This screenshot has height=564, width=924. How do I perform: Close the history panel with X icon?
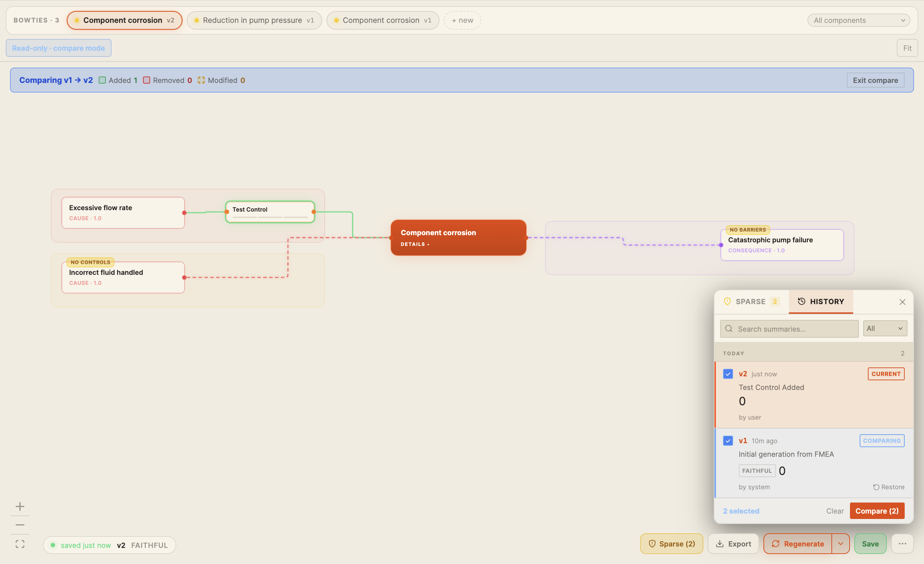point(902,302)
